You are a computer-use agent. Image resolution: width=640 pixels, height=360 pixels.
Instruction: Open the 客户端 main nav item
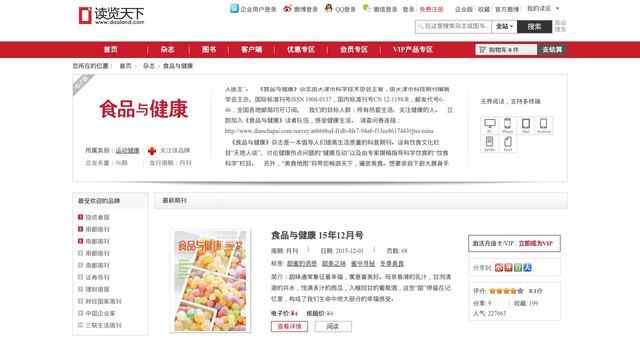point(251,50)
